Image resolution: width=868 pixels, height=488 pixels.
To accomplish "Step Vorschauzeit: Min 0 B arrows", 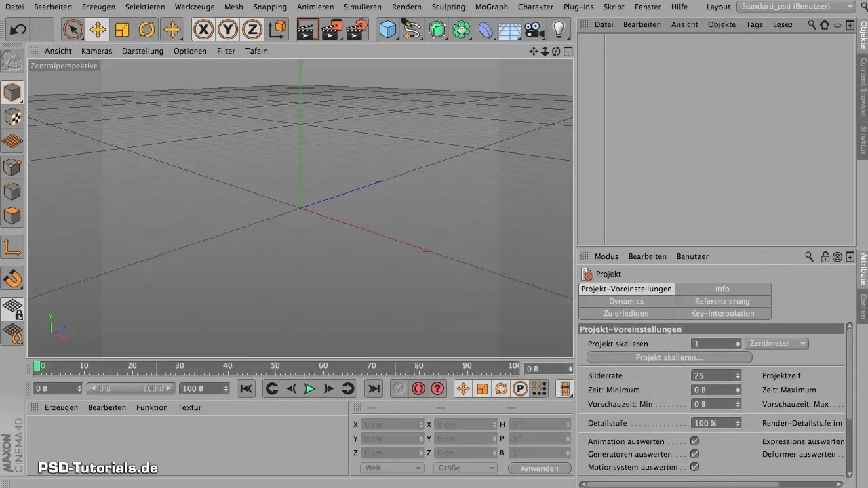I will point(738,404).
